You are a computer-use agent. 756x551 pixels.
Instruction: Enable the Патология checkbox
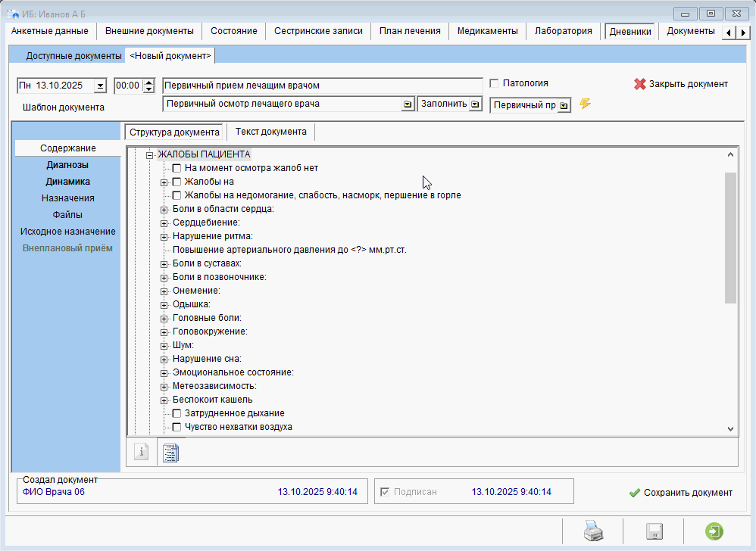pos(495,83)
